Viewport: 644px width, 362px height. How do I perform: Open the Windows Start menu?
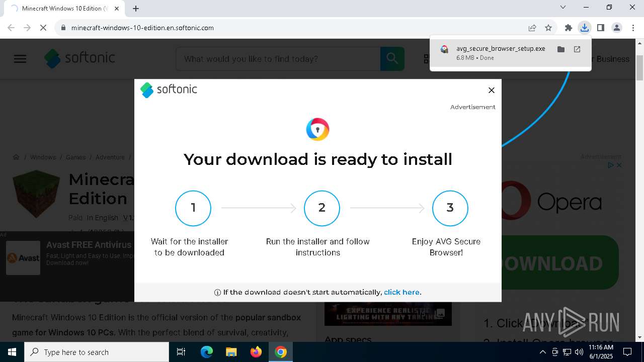(x=12, y=352)
